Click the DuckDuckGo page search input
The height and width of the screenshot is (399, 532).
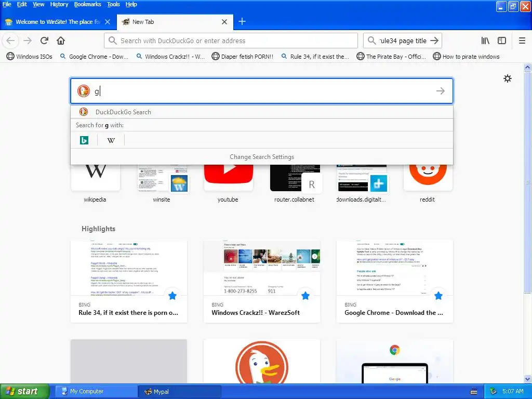tap(262, 91)
